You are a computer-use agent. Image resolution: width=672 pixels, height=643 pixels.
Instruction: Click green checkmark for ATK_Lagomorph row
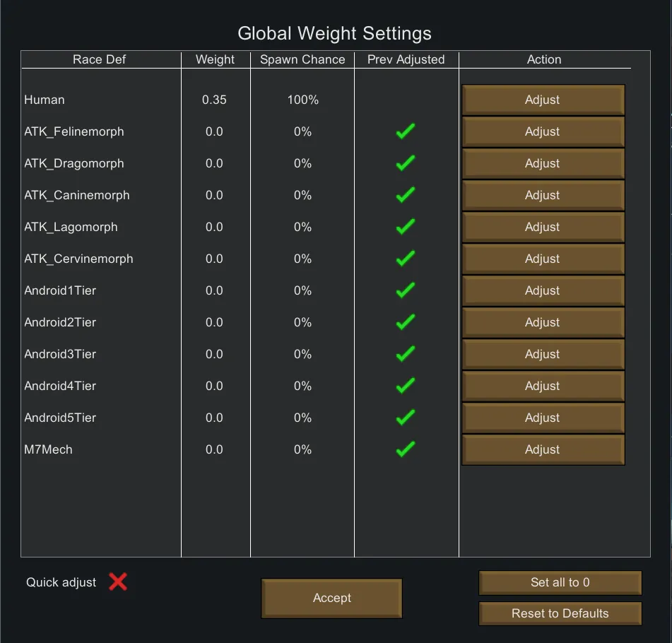[406, 227]
